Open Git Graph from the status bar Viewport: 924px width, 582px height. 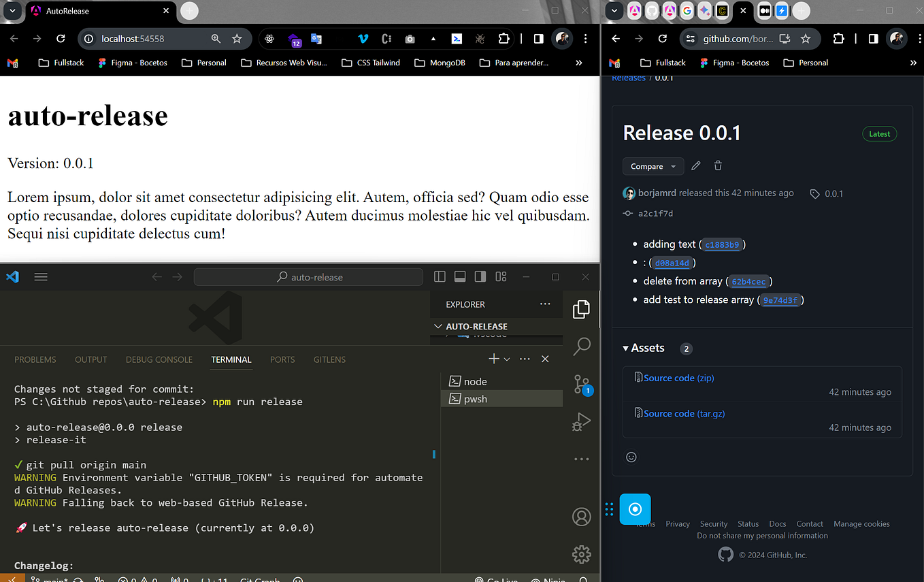pyautogui.click(x=259, y=579)
